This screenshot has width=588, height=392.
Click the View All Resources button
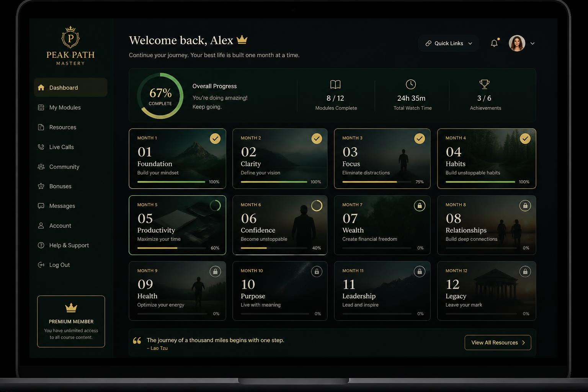(498, 343)
